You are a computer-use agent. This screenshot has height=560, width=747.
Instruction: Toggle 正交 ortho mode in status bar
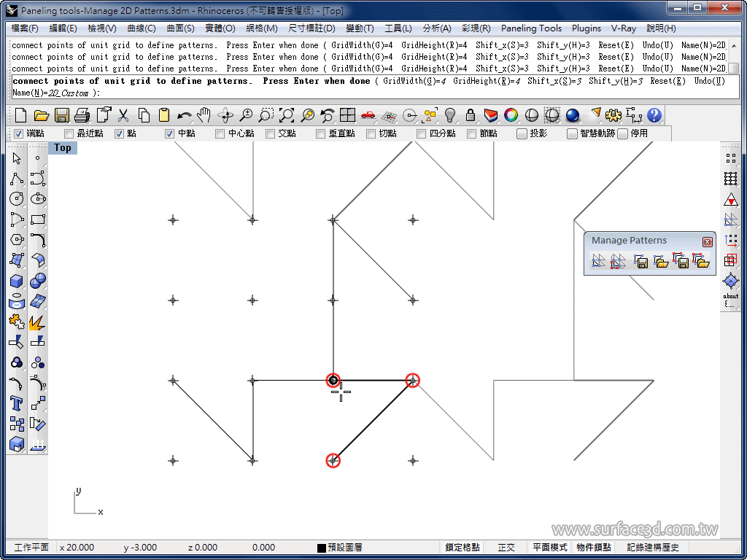(x=506, y=548)
